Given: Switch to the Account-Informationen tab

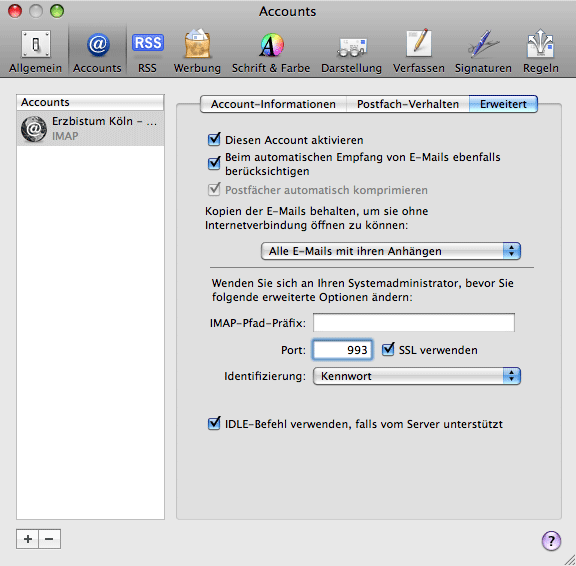Looking at the screenshot, I should [273, 104].
